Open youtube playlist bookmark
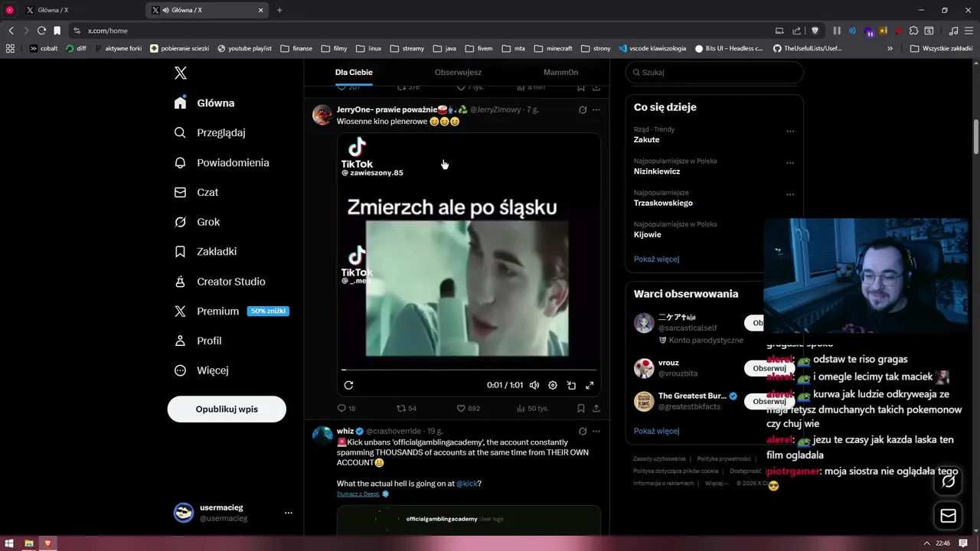Screen dimensions: 980x551 tap(244, 48)
